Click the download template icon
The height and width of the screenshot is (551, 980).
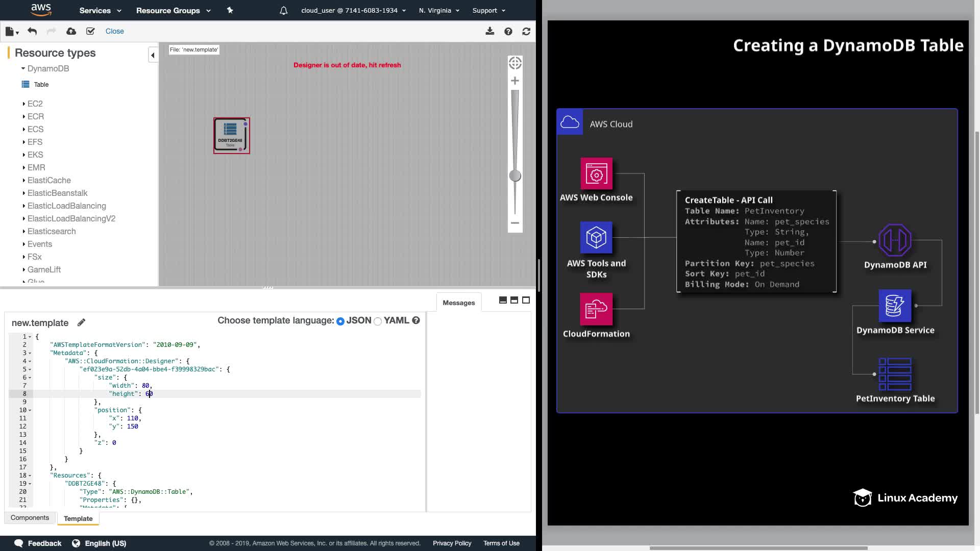click(x=489, y=31)
